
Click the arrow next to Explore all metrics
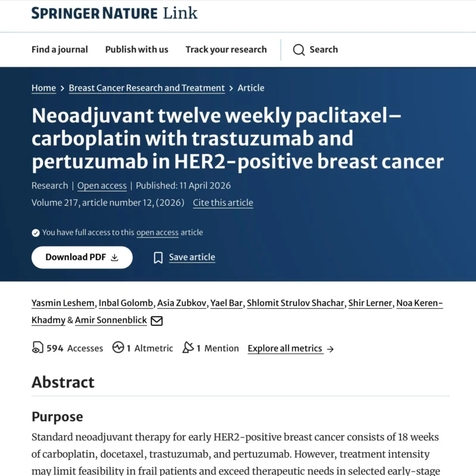coord(331,349)
